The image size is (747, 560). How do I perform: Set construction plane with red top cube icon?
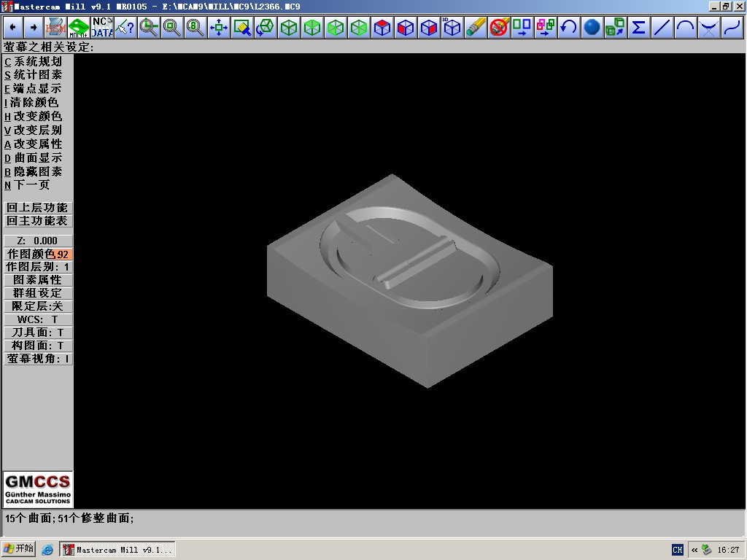pyautogui.click(x=382, y=28)
